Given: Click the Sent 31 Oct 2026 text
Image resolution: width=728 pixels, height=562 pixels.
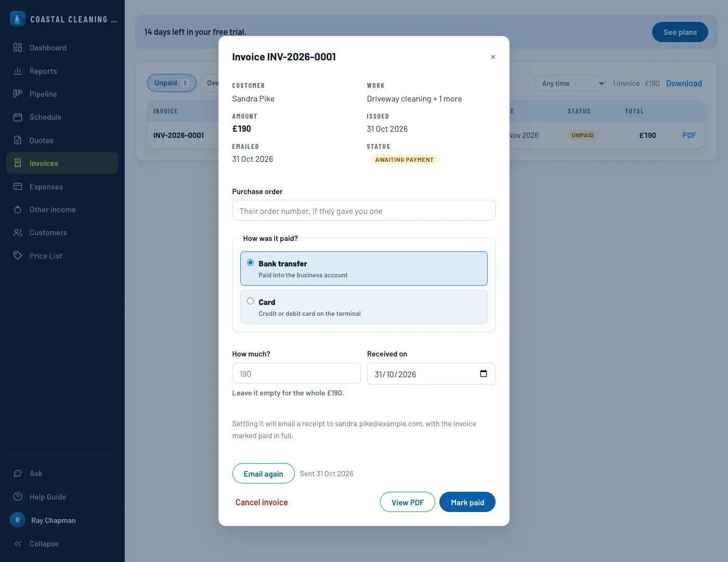Looking at the screenshot, I should (x=327, y=474).
